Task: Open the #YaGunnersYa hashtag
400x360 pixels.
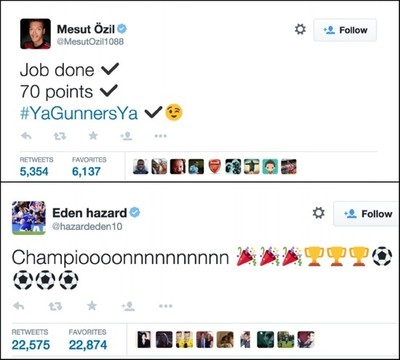Action: coord(79,113)
